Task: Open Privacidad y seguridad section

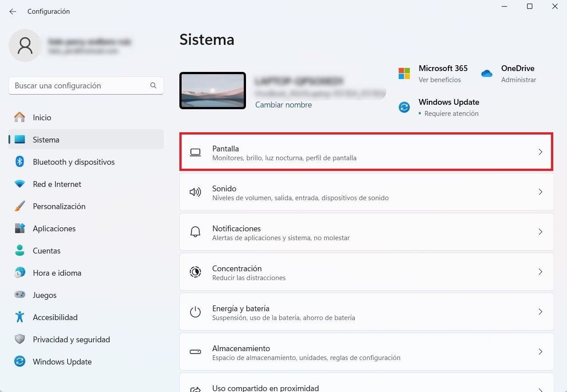Action: (x=86, y=340)
